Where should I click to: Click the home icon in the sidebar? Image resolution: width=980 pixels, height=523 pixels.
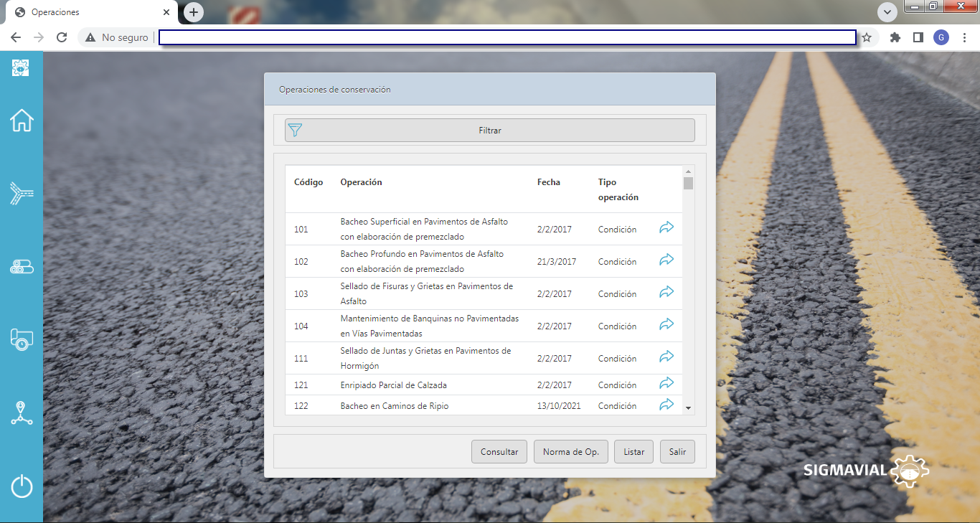[22, 121]
